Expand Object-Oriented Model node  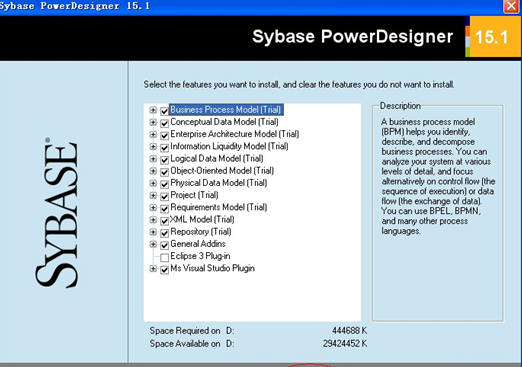click(153, 171)
